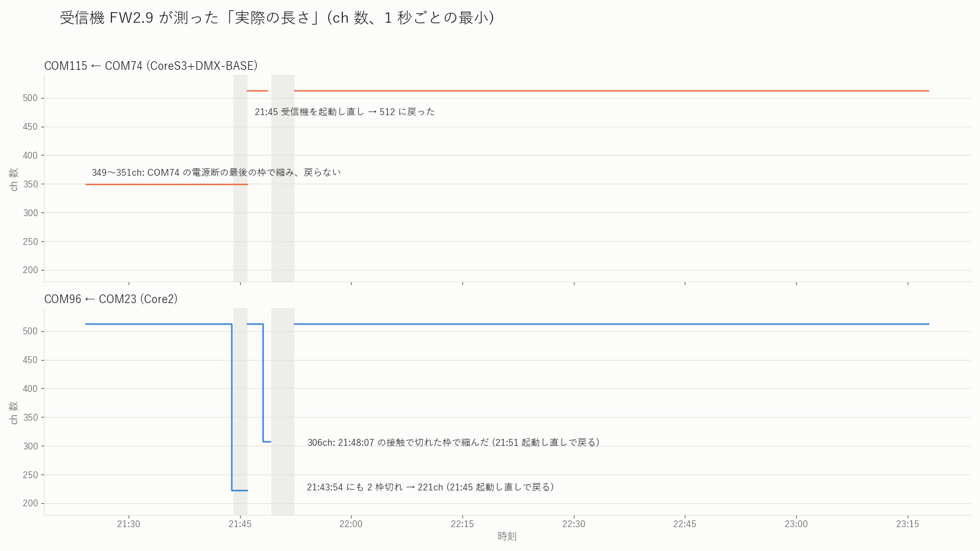980x551 pixels.
Task: Click the x-axis label '時刻'
Action: coord(507,536)
